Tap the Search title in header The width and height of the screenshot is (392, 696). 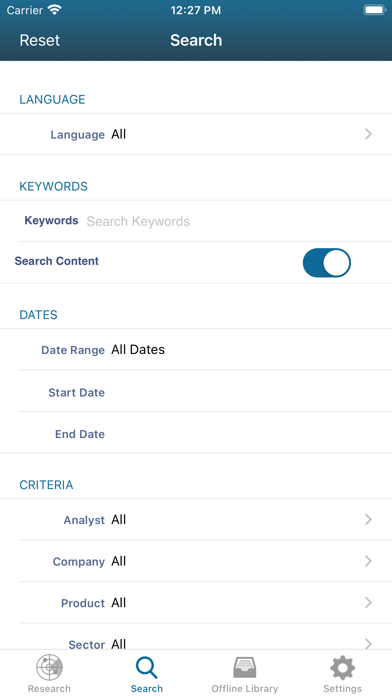click(196, 40)
